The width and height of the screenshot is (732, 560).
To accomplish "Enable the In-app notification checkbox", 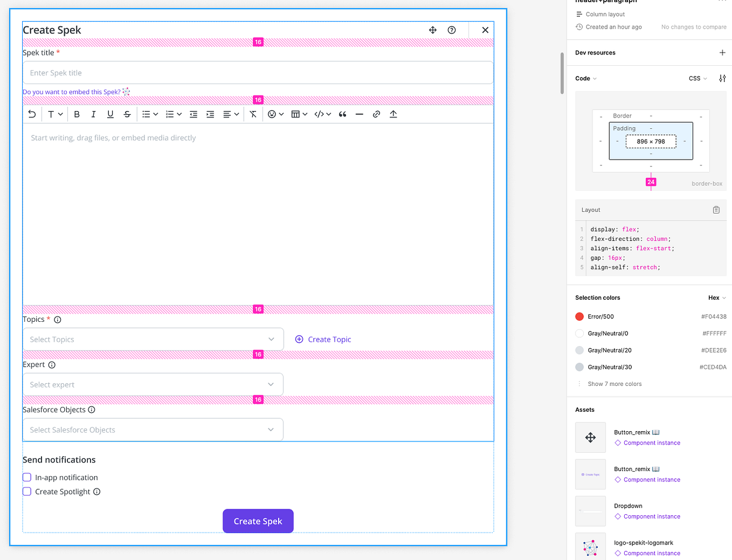I will pos(27,477).
